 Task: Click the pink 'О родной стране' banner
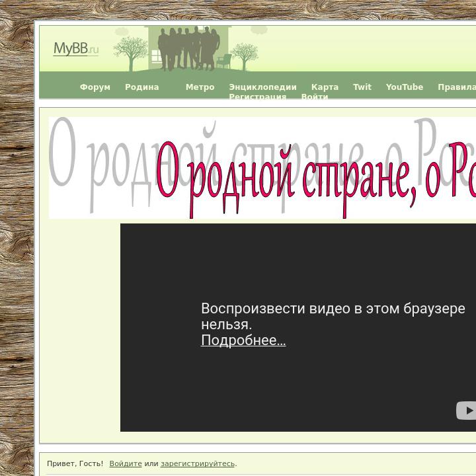tap(262, 167)
